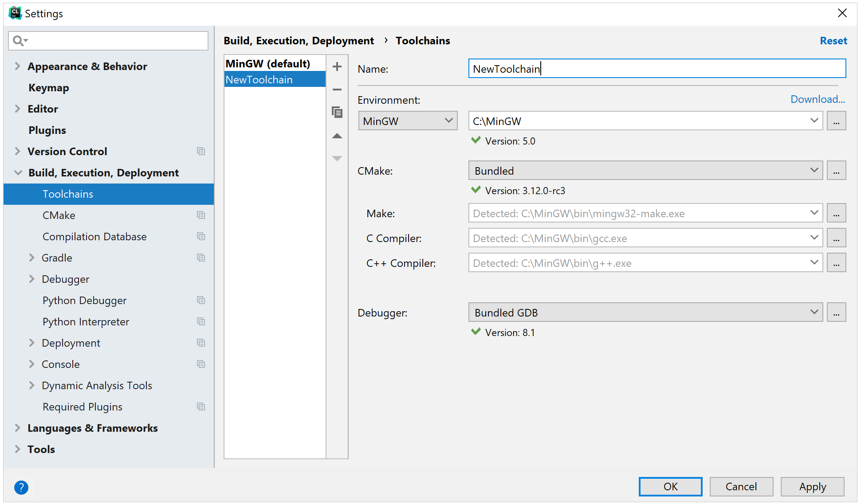Screen dimensions: 861x504
Task: Click project-level icon beside Deployment
Action: pos(201,343)
